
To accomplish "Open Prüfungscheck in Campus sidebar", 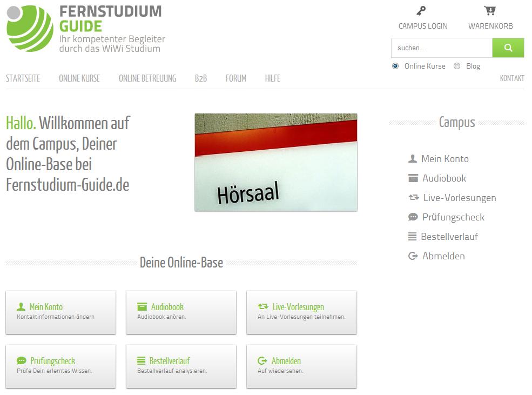I will pyautogui.click(x=453, y=217).
